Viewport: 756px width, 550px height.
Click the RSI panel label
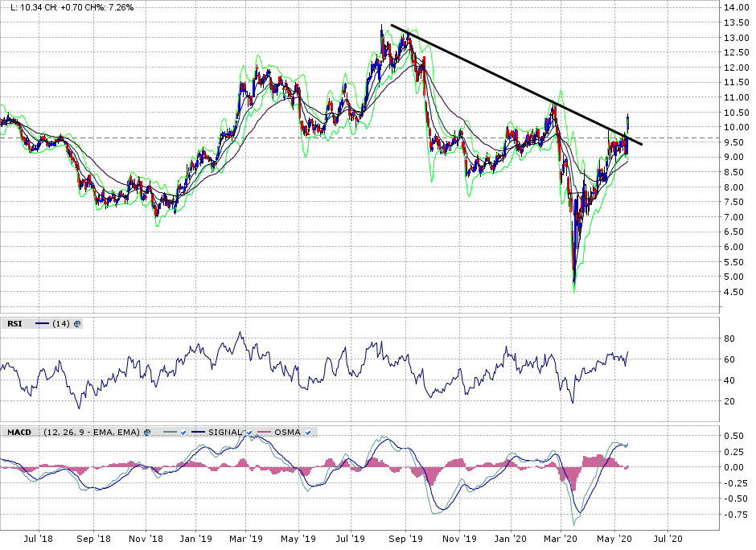coord(14,324)
